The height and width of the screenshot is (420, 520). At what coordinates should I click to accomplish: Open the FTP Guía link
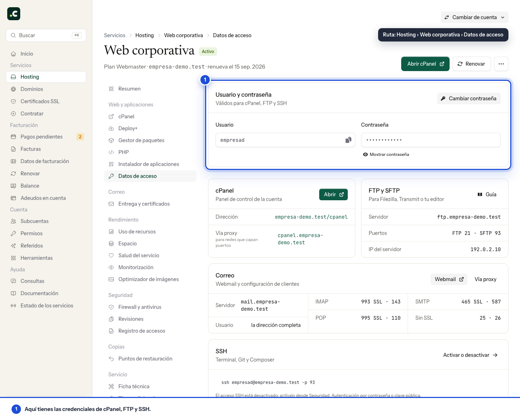coord(487,194)
